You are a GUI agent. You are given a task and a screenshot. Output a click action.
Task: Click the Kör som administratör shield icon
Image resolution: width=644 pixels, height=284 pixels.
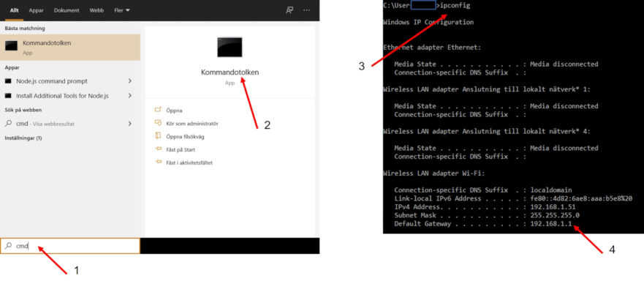tap(158, 123)
